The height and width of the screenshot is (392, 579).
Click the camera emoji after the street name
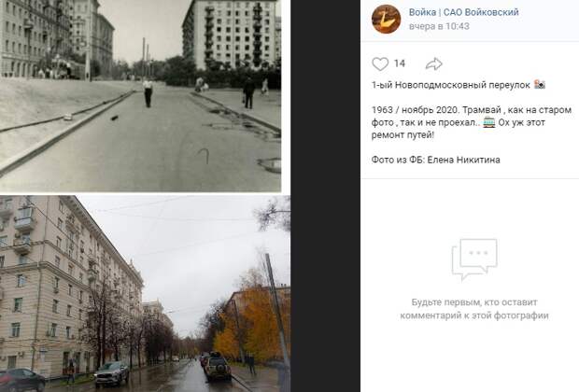540,85
